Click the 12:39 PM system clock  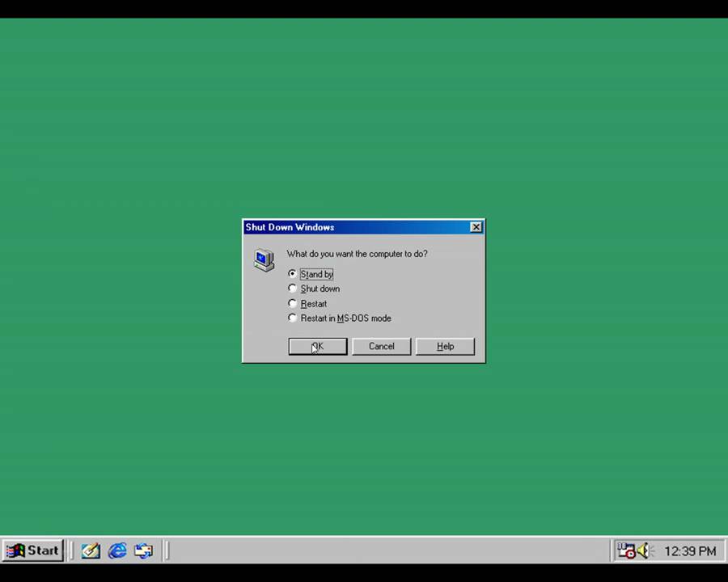point(690,551)
